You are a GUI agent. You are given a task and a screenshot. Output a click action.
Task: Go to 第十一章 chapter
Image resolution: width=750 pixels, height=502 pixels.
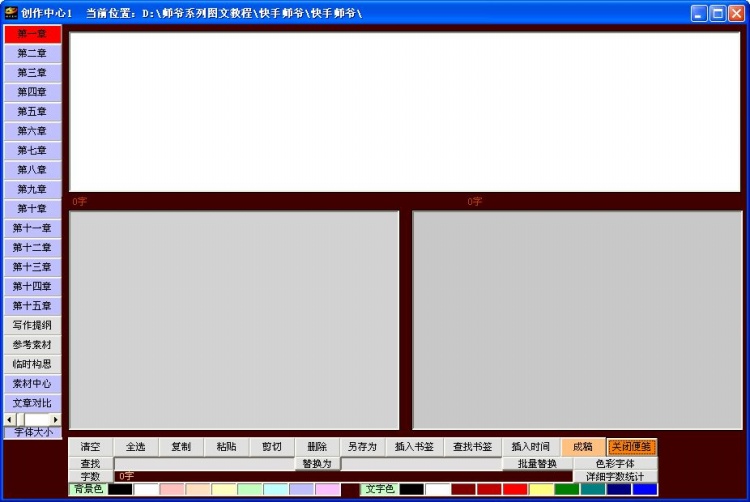[33, 229]
